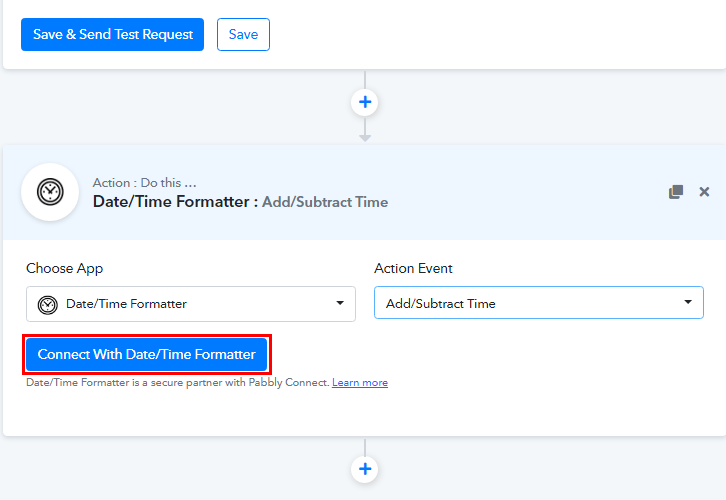Remove the action step with the X icon
Image resolution: width=726 pixels, height=500 pixels.
click(704, 192)
